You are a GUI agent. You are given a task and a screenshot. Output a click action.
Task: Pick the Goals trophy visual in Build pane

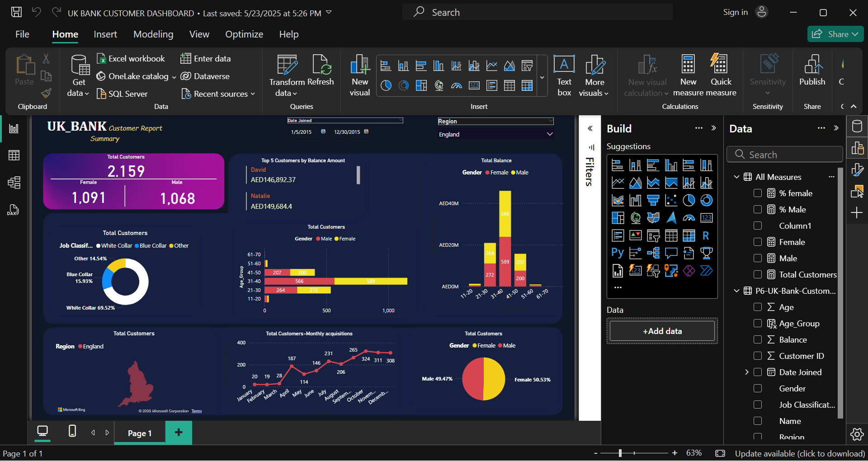pyautogui.click(x=706, y=253)
